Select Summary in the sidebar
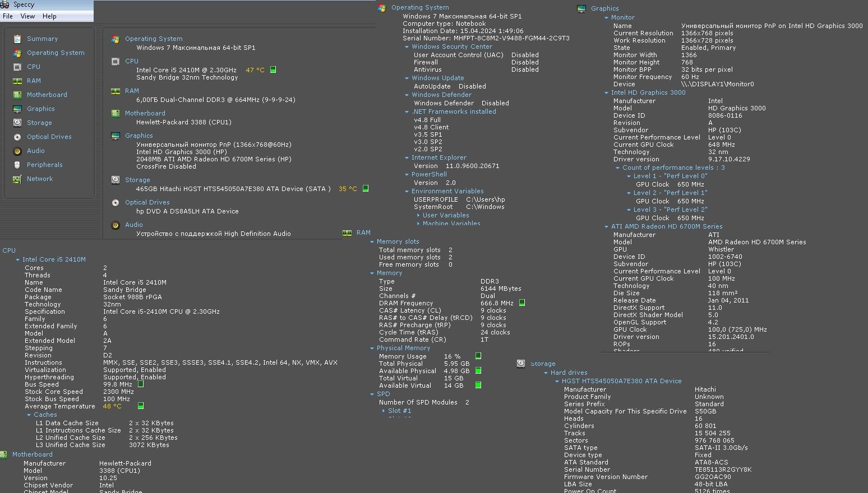This screenshot has height=493, width=868. [42, 39]
